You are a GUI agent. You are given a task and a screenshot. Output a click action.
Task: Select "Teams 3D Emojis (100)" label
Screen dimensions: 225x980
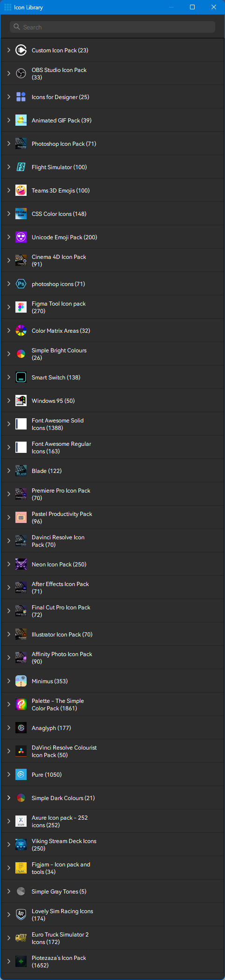pyautogui.click(x=61, y=190)
